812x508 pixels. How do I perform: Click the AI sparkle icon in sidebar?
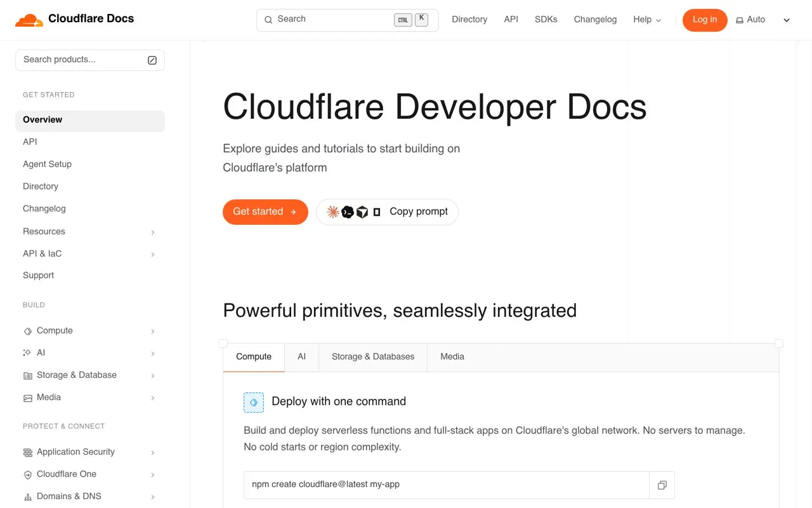click(x=27, y=353)
